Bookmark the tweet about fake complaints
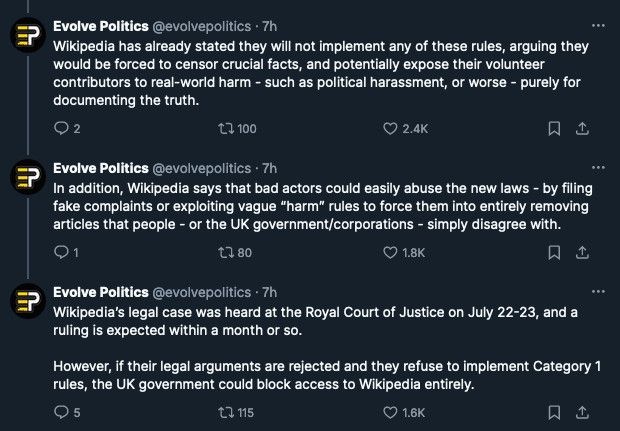 [554, 253]
